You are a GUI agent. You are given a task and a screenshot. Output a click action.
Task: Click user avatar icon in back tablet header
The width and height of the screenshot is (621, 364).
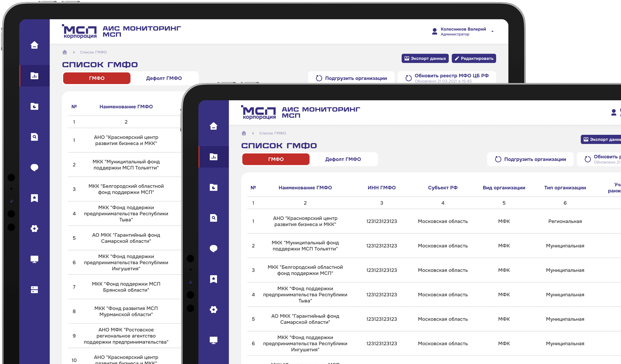434,31
